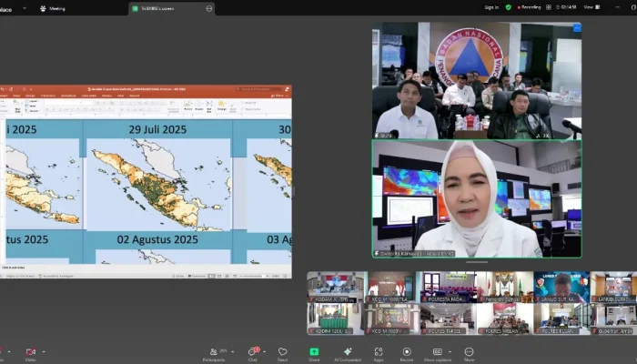The height and width of the screenshot is (364, 637).
Task: Click the 29 Juli 2025 map heading
Action: tap(157, 129)
